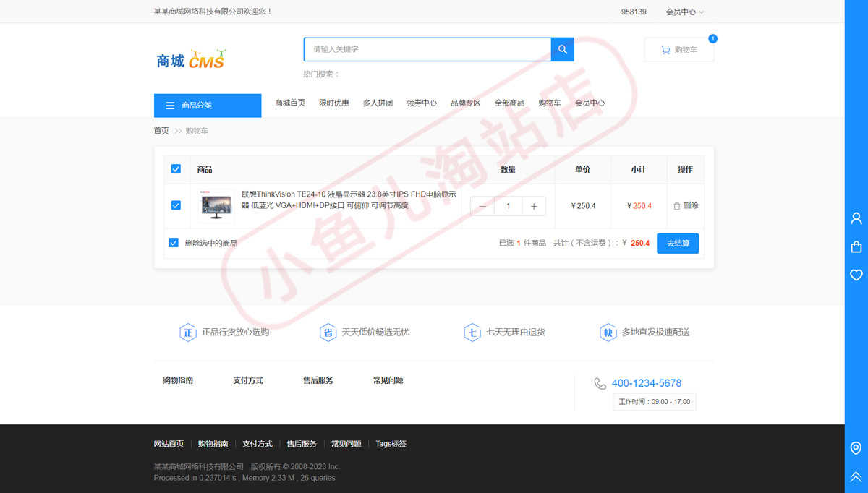
Task: Click the unit price ¥250.4 cell
Action: [x=583, y=206]
